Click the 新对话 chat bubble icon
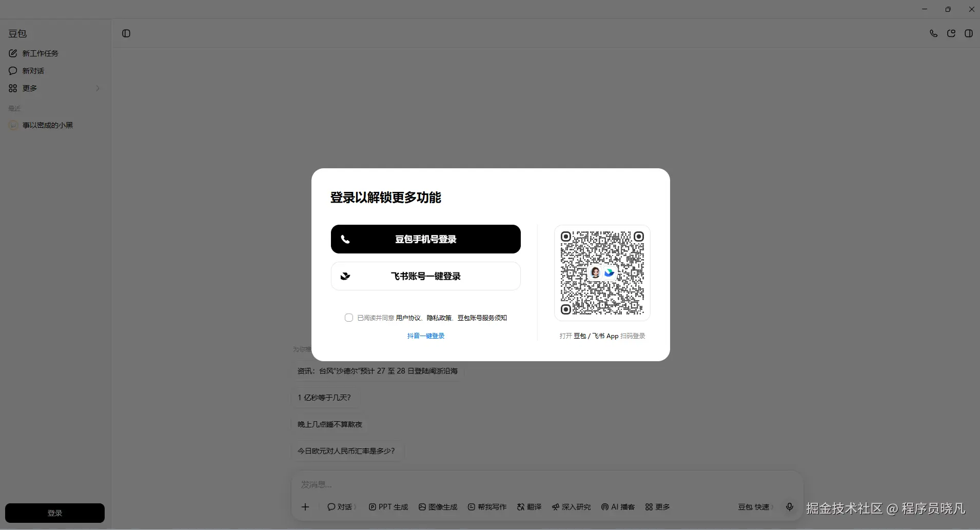This screenshot has width=980, height=530. coord(13,71)
